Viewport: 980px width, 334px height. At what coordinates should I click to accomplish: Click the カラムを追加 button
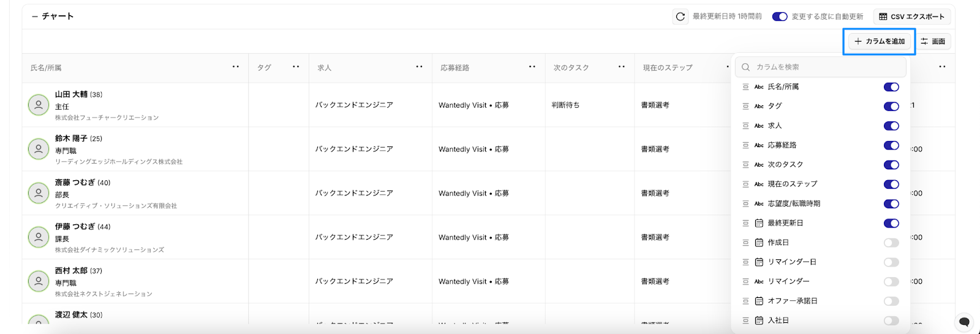(x=880, y=42)
